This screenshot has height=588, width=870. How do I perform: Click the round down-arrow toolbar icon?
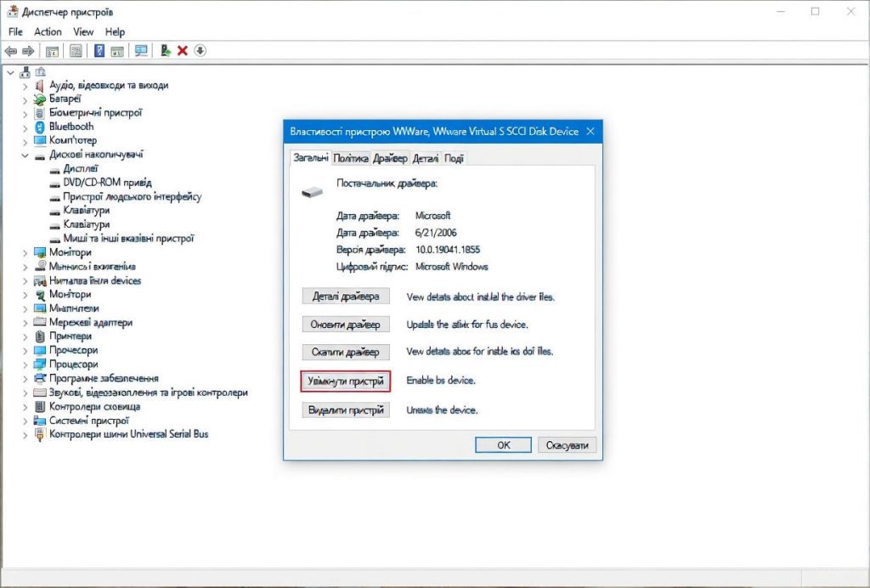201,51
